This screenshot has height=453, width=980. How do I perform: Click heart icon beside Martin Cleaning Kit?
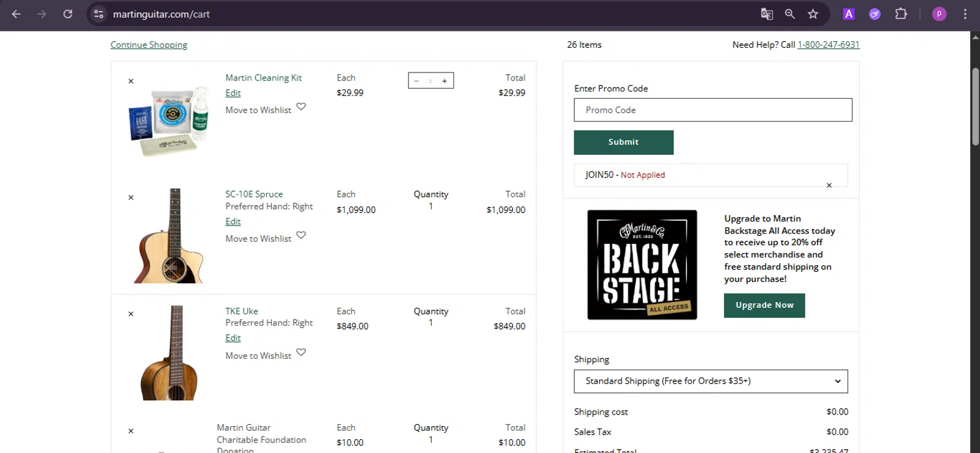(x=301, y=107)
